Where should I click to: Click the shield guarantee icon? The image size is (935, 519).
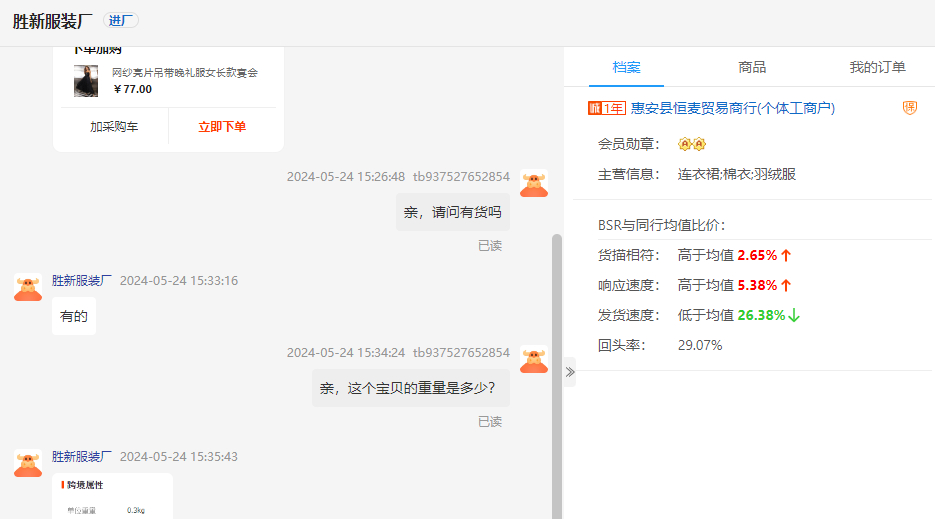pos(909,108)
